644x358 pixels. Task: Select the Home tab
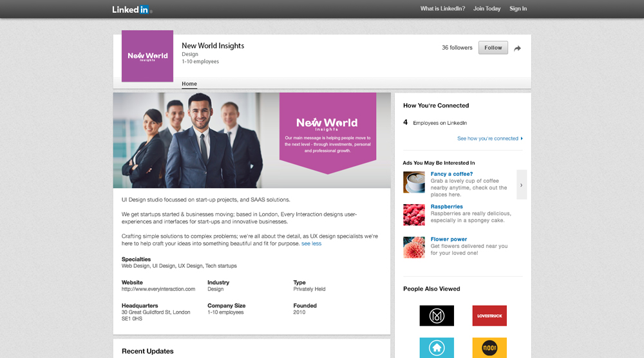click(x=189, y=84)
